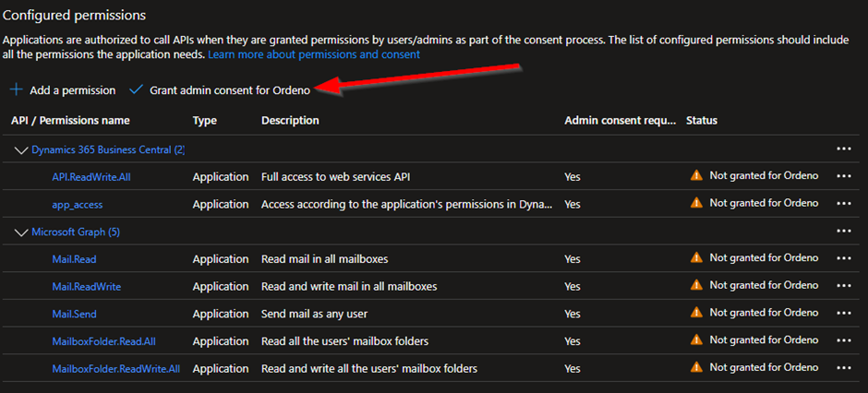Click the API / Permissions name column header
868x393 pixels.
click(x=70, y=121)
